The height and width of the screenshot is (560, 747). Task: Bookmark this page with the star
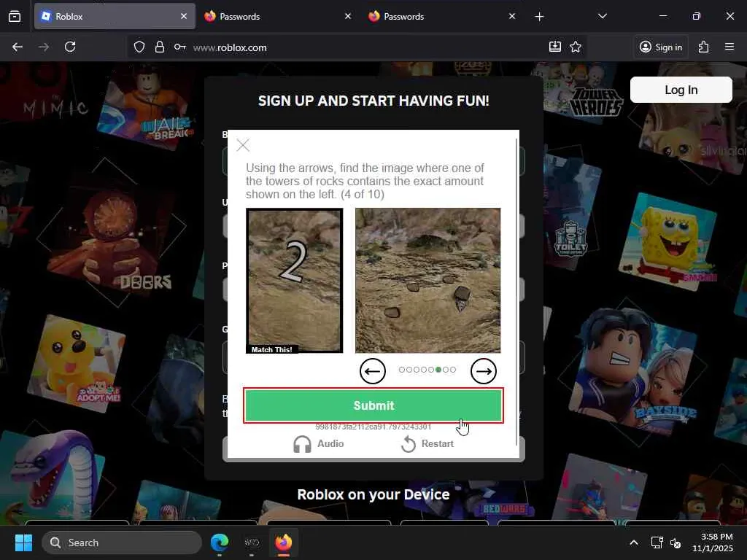[576, 47]
